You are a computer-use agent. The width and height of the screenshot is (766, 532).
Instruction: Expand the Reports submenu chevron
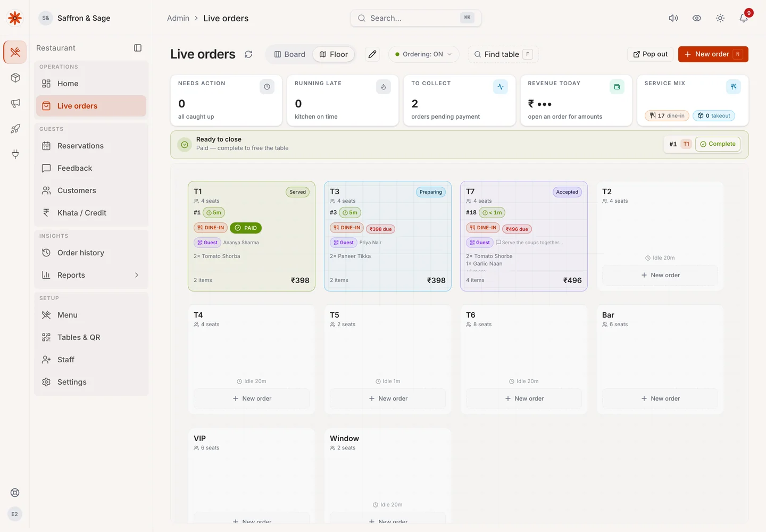point(137,275)
